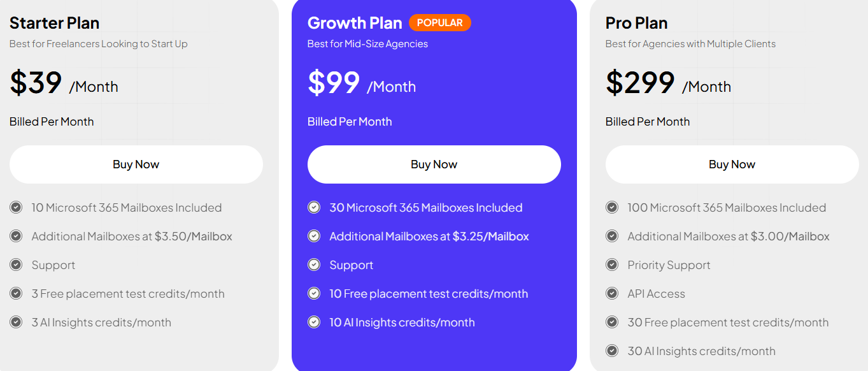Click the $299 /Month price text

(668, 83)
